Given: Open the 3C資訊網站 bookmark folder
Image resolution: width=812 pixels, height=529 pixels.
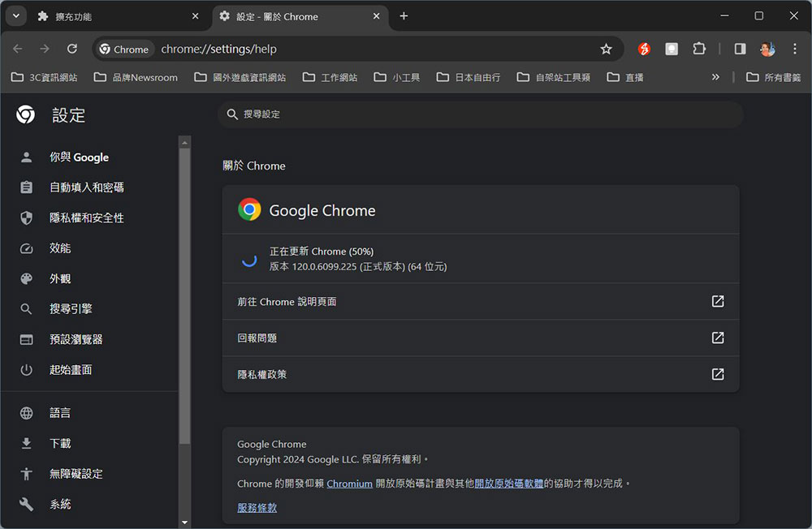Looking at the screenshot, I should point(45,77).
